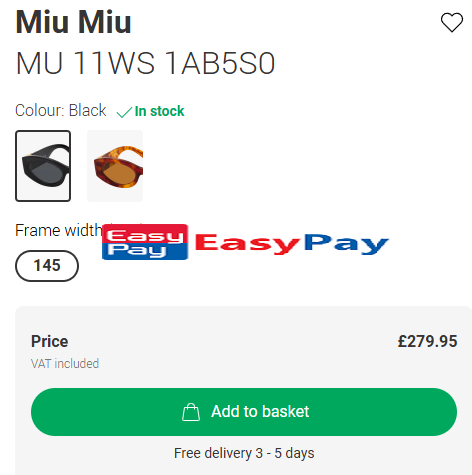Image resolution: width=472 pixels, height=475 pixels.
Task: Click the black sunglasses thumbnail image
Action: [45, 165]
